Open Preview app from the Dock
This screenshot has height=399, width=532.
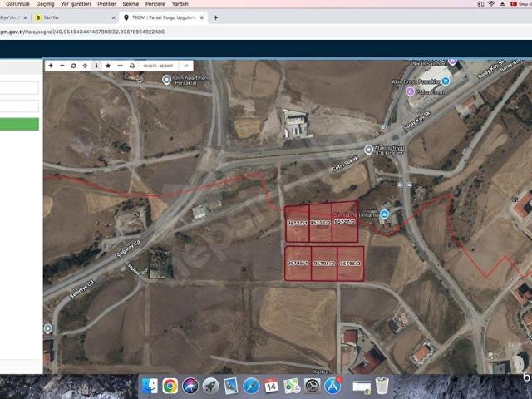click(x=231, y=386)
